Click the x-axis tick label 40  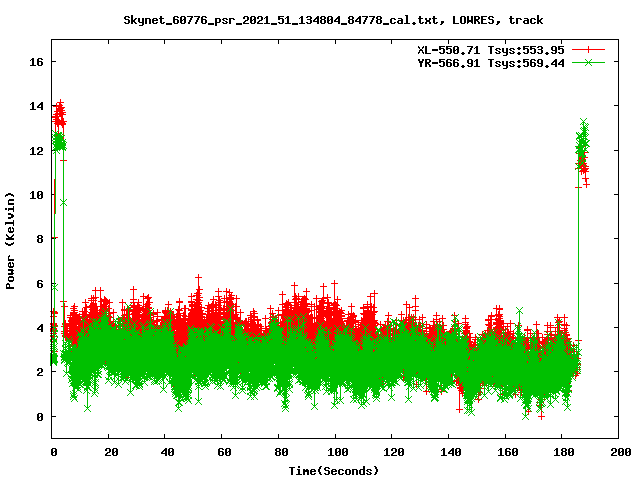167,452
